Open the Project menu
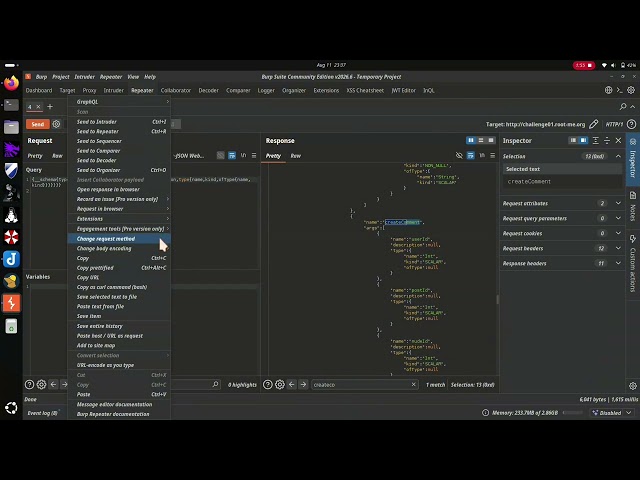The width and height of the screenshot is (640, 480). (60, 77)
